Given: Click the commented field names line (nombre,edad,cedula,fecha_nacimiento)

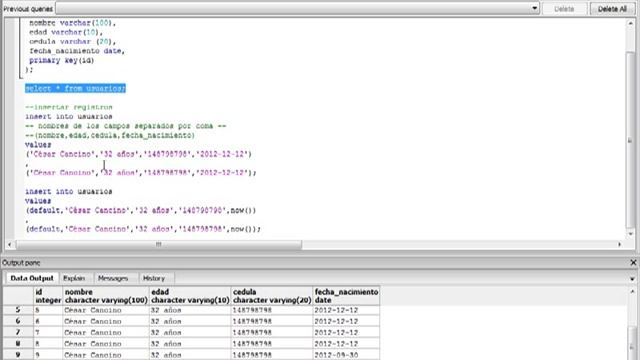Looking at the screenshot, I should pyautogui.click(x=110, y=135).
